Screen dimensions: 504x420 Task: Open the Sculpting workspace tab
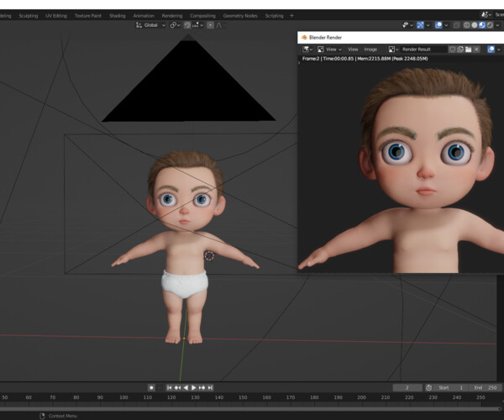click(x=29, y=16)
